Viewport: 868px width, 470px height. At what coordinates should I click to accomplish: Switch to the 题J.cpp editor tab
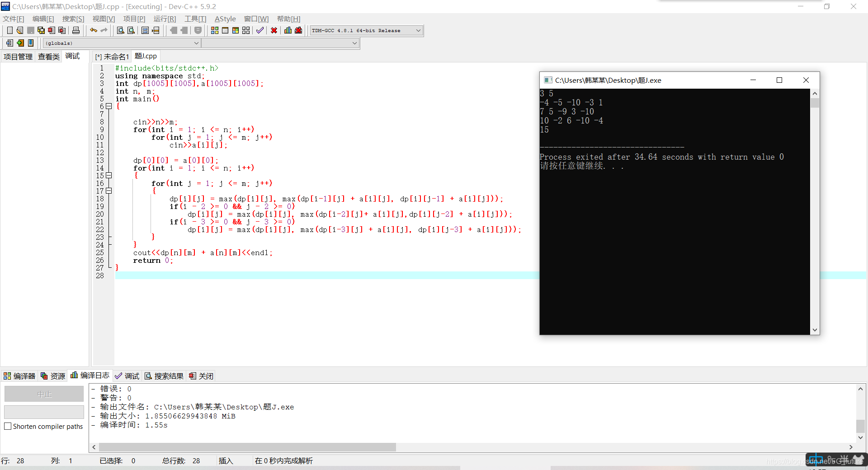[x=146, y=56]
